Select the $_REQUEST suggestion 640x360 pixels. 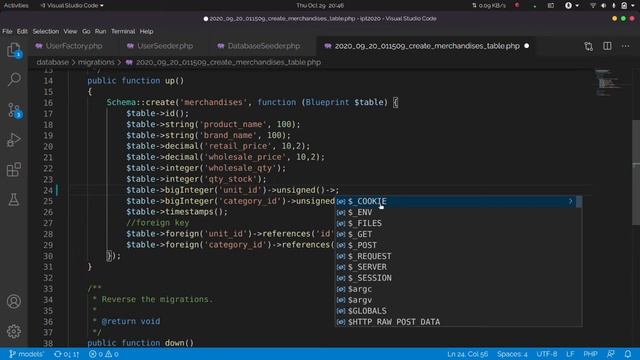click(x=458, y=256)
